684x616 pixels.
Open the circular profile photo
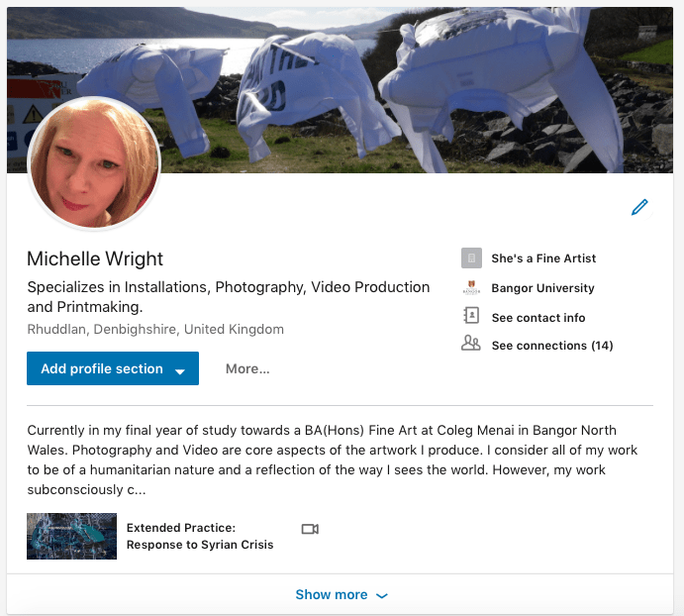pos(94,163)
